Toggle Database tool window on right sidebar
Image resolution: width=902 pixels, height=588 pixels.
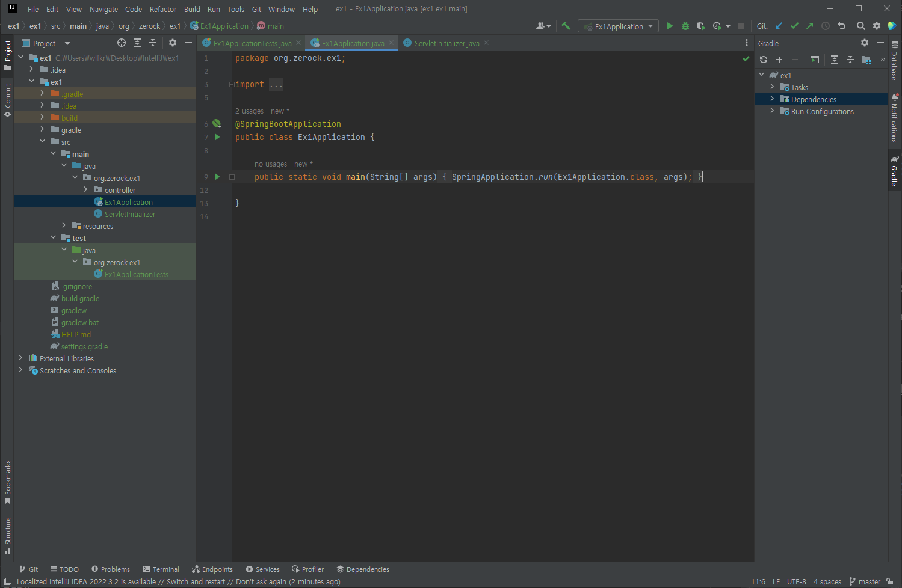coord(895,60)
